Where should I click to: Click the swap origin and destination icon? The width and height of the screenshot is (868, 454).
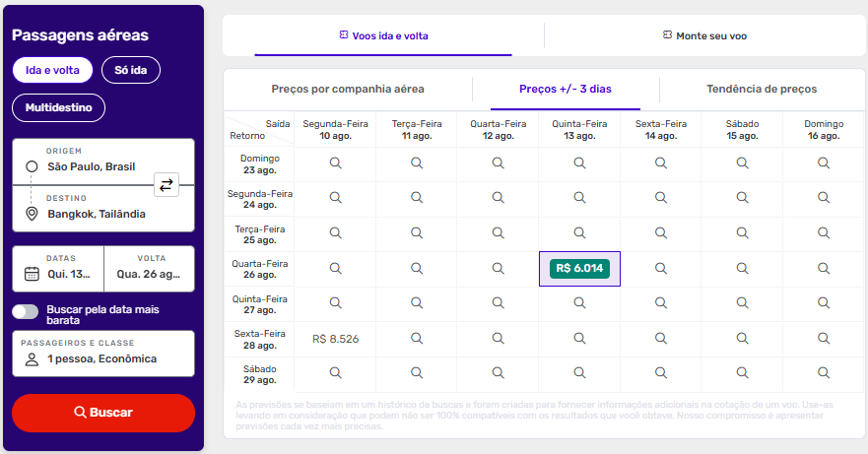pos(167,184)
